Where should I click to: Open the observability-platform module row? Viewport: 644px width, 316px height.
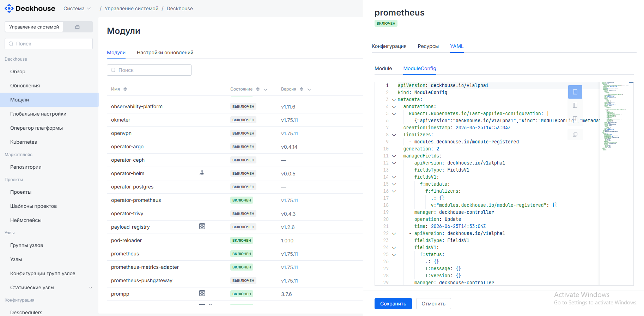(235, 106)
